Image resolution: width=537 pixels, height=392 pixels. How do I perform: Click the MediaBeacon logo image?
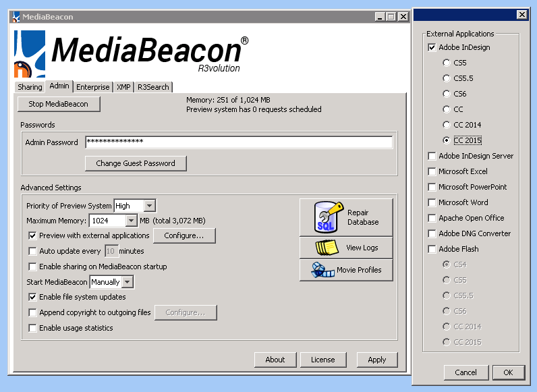[131, 53]
